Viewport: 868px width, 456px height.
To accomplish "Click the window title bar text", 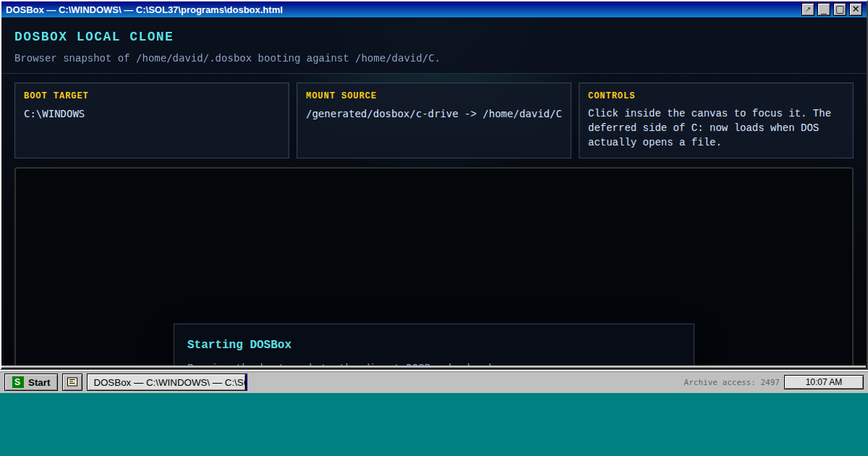I will point(145,9).
